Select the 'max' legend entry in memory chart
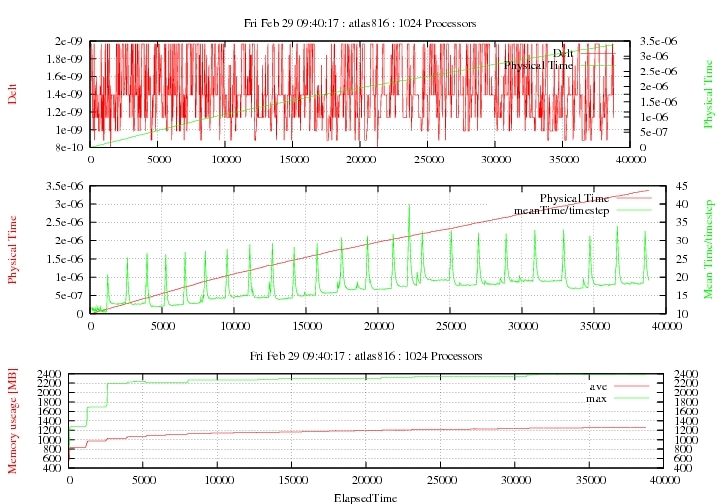The width and height of the screenshot is (720, 504). click(596, 399)
